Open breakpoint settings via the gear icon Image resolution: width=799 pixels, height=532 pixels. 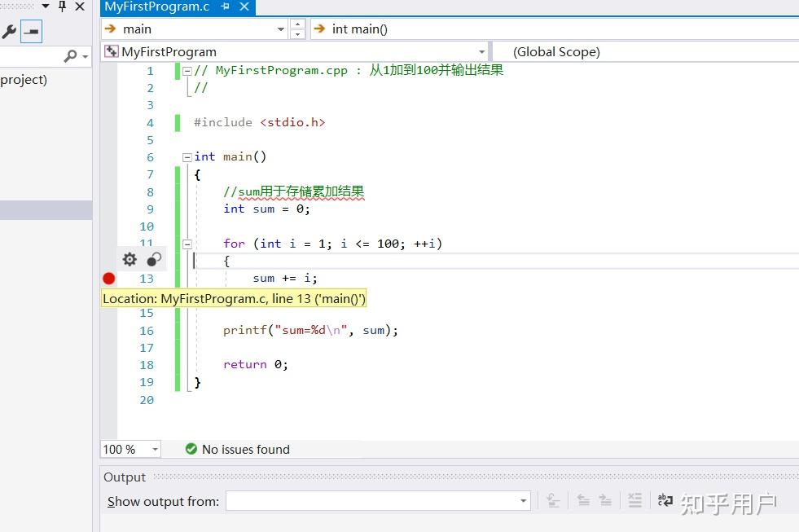pos(130,259)
